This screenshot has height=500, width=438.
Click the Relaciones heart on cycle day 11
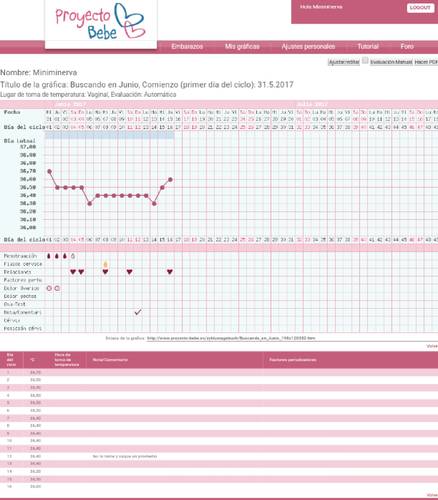[130, 272]
